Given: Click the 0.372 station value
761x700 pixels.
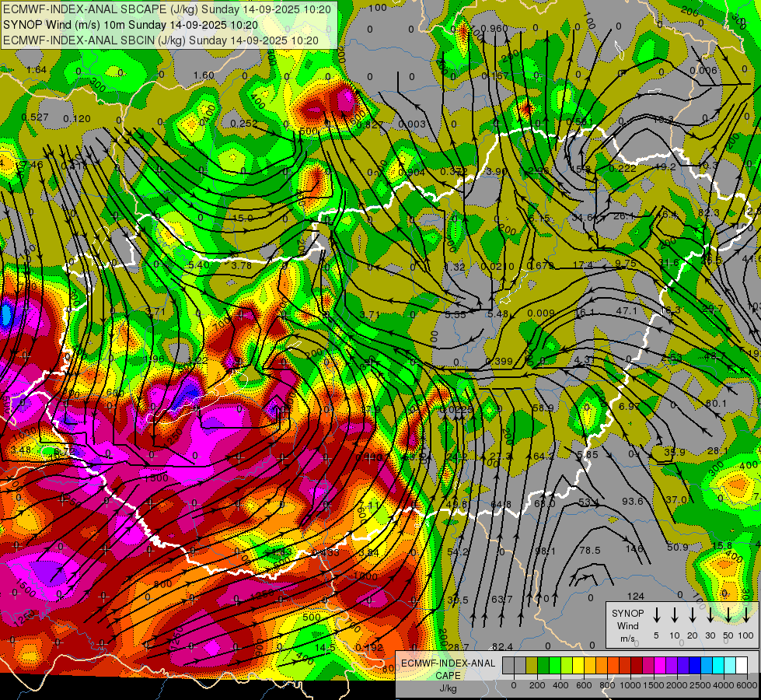Looking at the screenshot, I should (454, 171).
